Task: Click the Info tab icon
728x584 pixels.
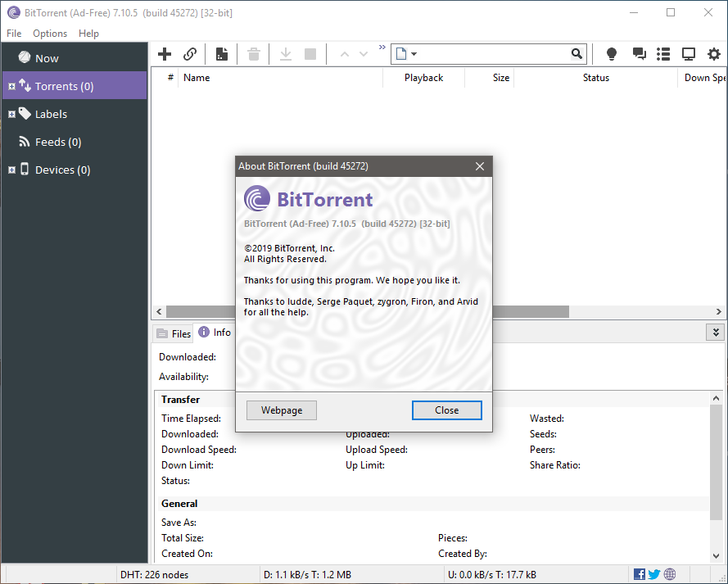Action: (204, 332)
